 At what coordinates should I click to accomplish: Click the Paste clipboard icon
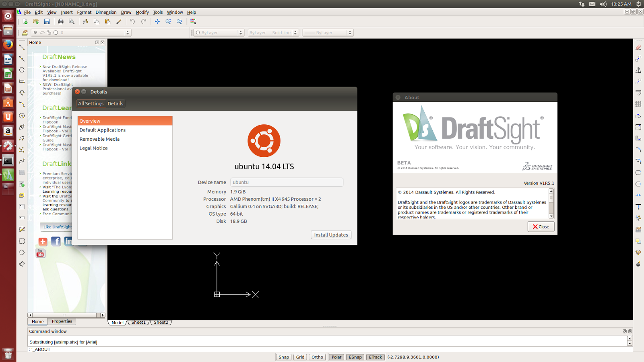pos(107,22)
